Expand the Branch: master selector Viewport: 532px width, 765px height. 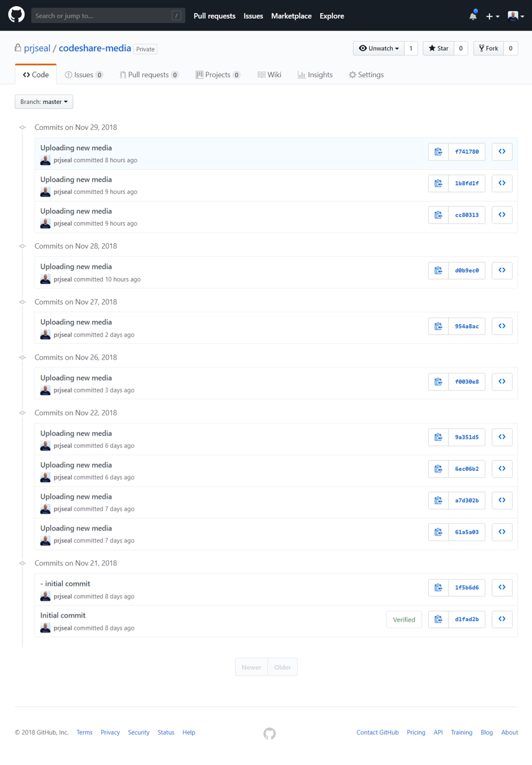click(x=44, y=102)
